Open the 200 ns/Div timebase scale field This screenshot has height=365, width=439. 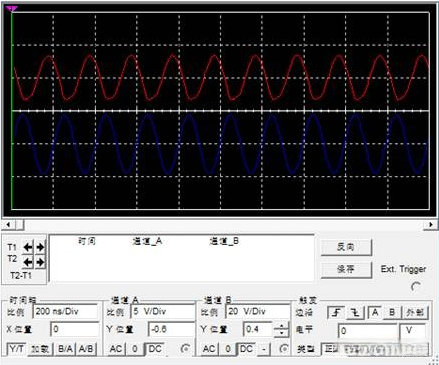coord(65,312)
